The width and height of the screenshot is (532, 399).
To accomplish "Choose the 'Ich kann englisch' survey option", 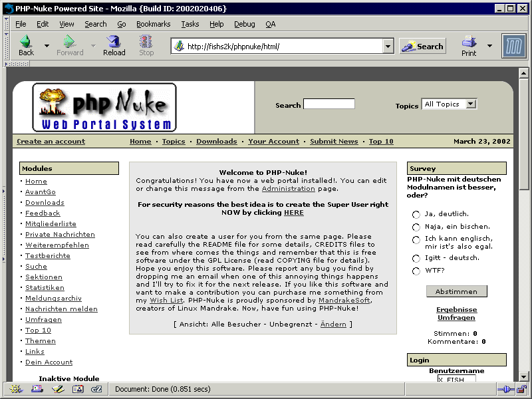I will [x=416, y=240].
